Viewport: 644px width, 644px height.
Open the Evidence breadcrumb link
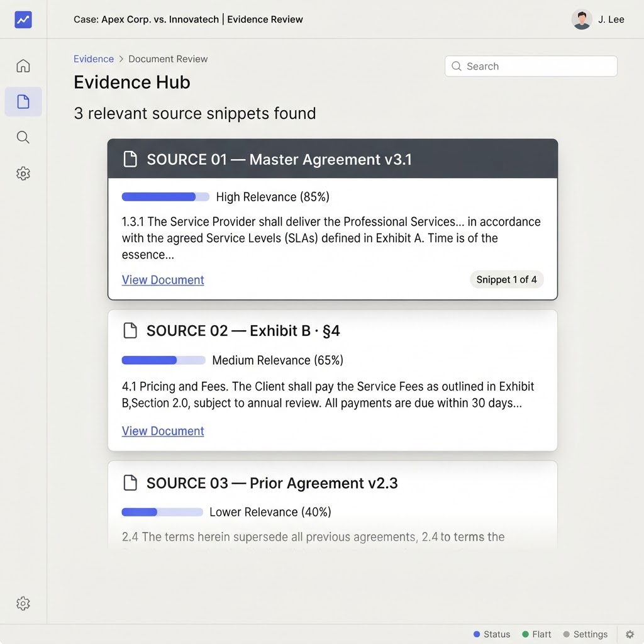point(94,58)
